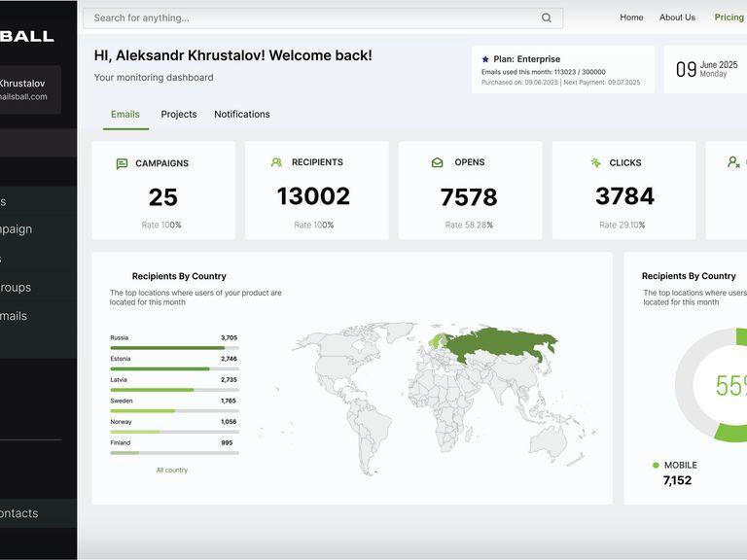The image size is (747, 560).
Task: Click the RECIPIENTS count 13002
Action: tap(313, 196)
